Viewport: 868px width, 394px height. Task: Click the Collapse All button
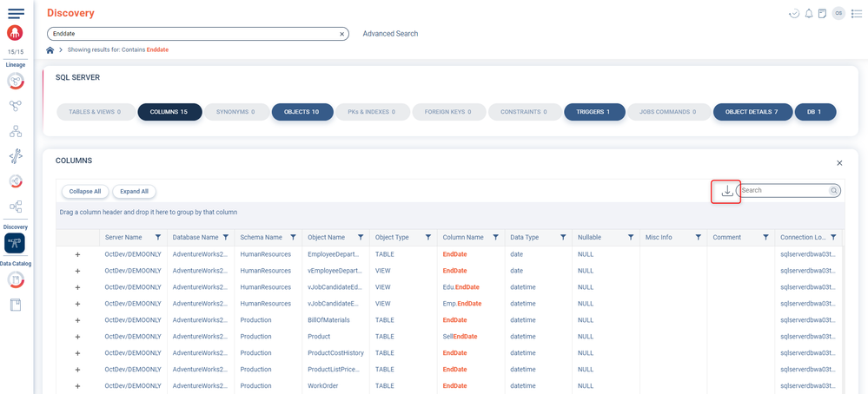pyautogui.click(x=85, y=192)
